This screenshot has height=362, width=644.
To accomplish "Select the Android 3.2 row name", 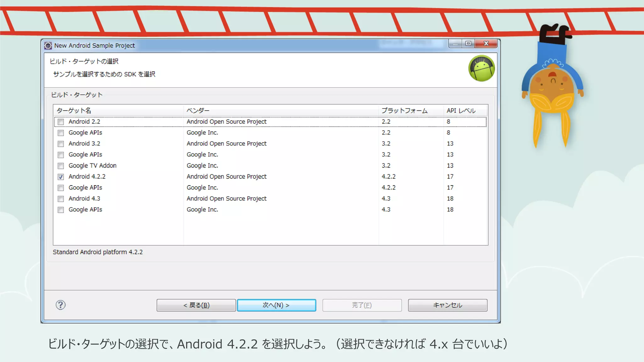I will [84, 144].
